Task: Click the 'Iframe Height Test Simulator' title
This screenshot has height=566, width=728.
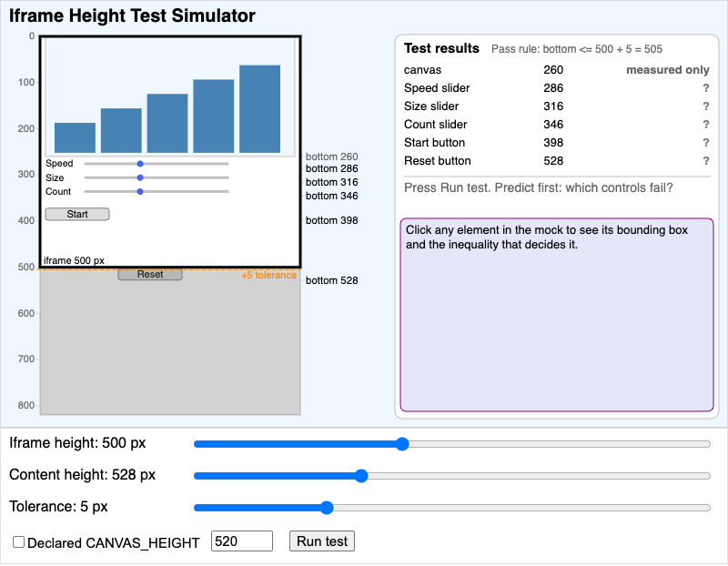Action: coord(132,15)
